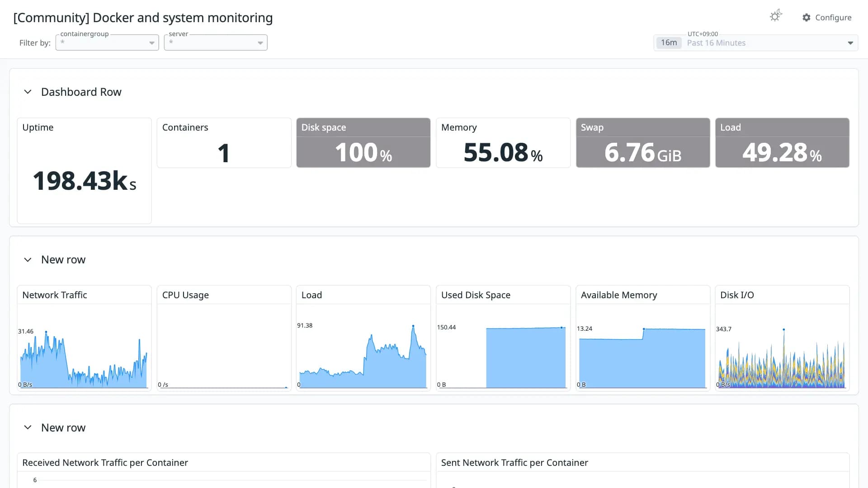
Task: Click the Load 49.28% widget
Action: click(782, 143)
